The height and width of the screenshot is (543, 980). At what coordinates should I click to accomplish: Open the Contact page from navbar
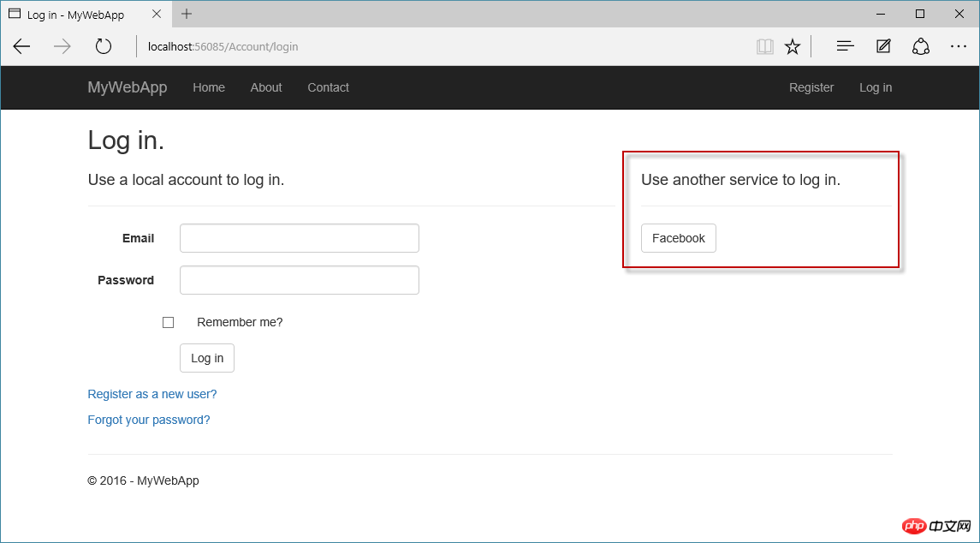[328, 87]
